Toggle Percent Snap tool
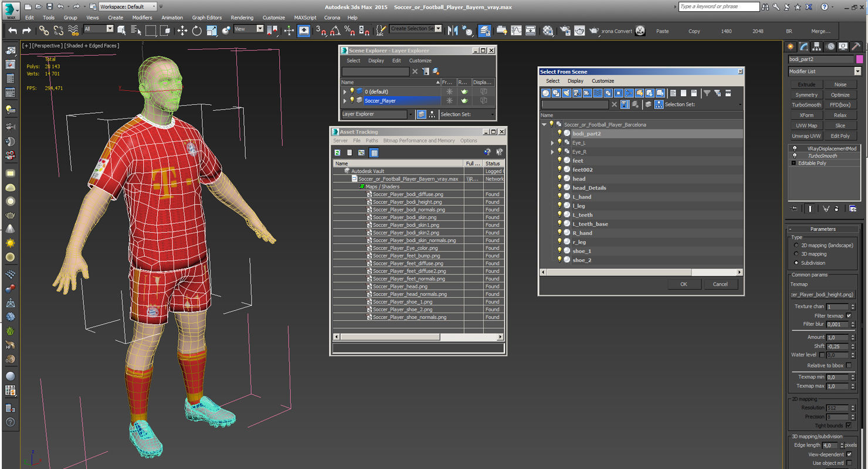This screenshot has height=469, width=868. click(x=349, y=30)
